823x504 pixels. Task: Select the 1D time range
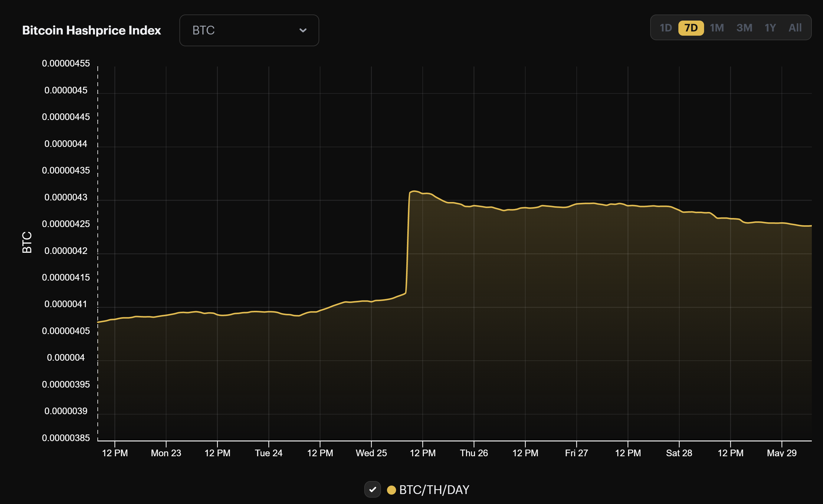click(666, 28)
